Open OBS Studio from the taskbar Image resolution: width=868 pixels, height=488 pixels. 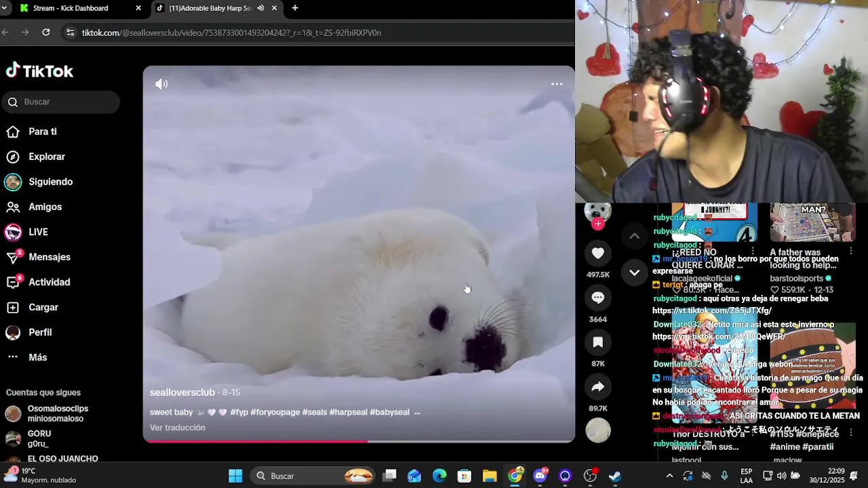(x=590, y=476)
